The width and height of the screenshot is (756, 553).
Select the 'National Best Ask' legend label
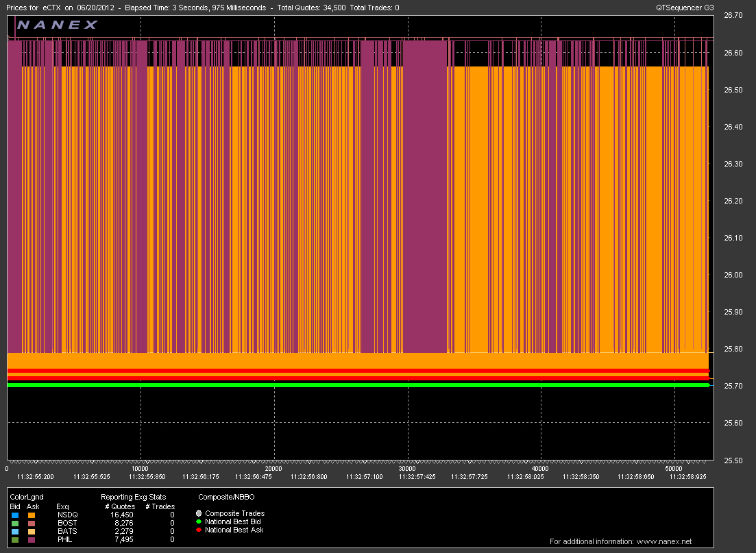point(234,530)
